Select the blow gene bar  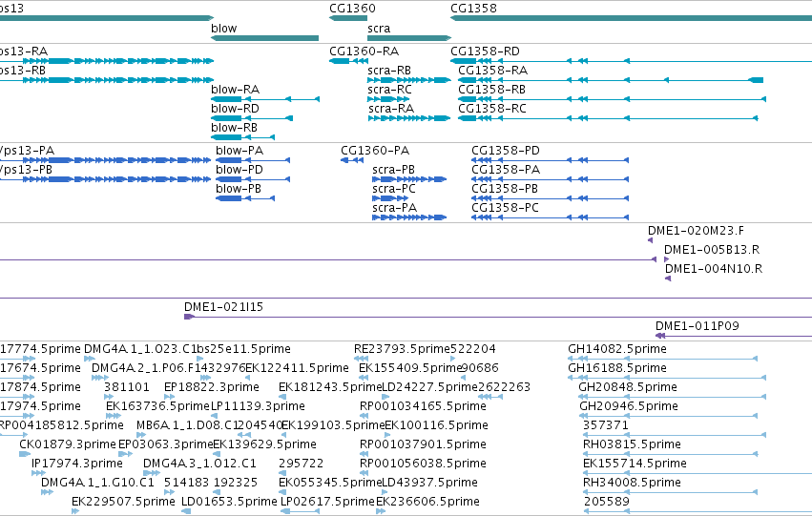(x=264, y=38)
